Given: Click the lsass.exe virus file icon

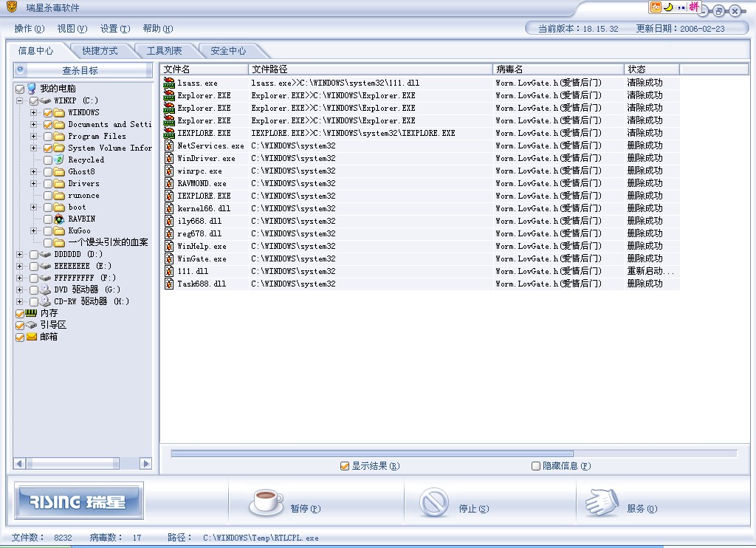Looking at the screenshot, I should click(x=169, y=83).
